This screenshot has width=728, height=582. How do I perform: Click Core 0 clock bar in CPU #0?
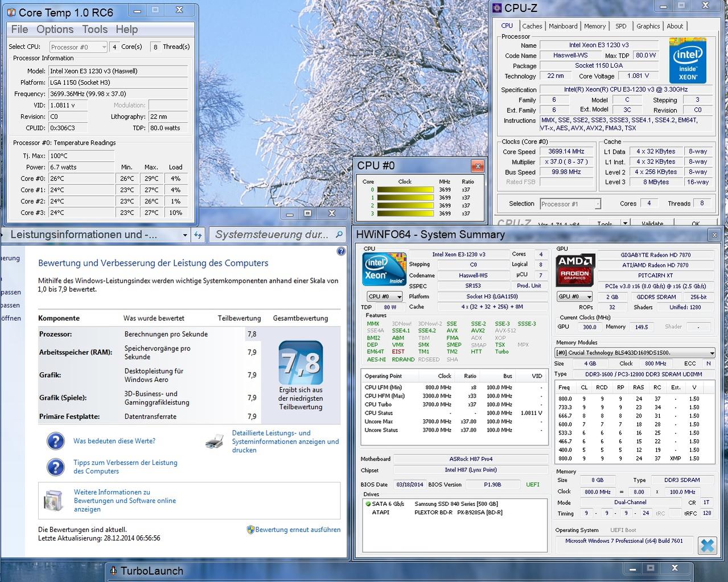(x=405, y=190)
